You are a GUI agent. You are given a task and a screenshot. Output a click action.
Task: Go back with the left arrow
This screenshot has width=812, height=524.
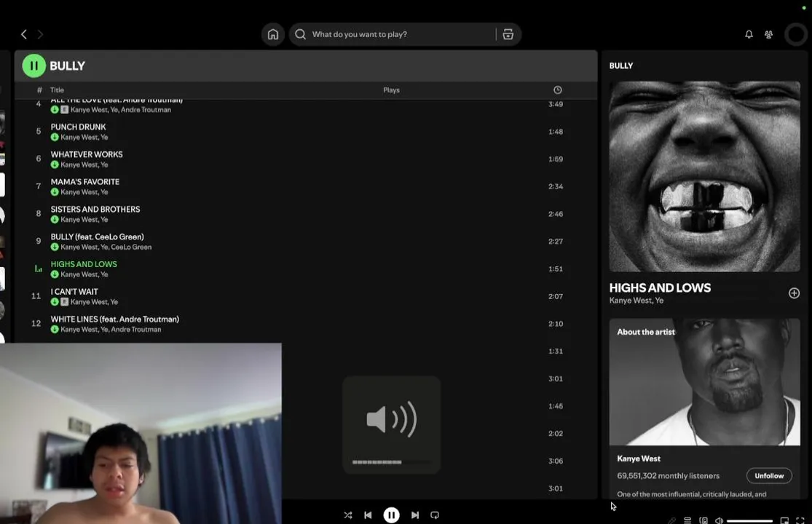coord(24,34)
